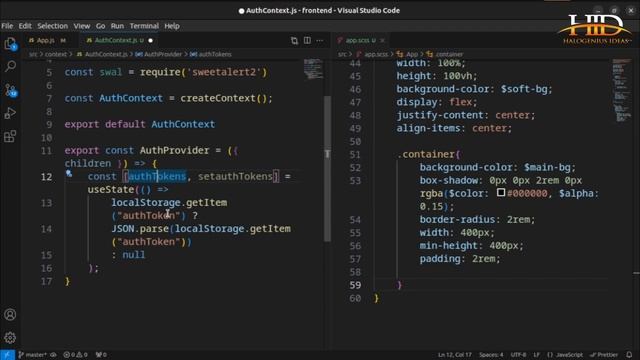Open the Edit menu
640x360 pixels.
pyautogui.click(x=25, y=26)
